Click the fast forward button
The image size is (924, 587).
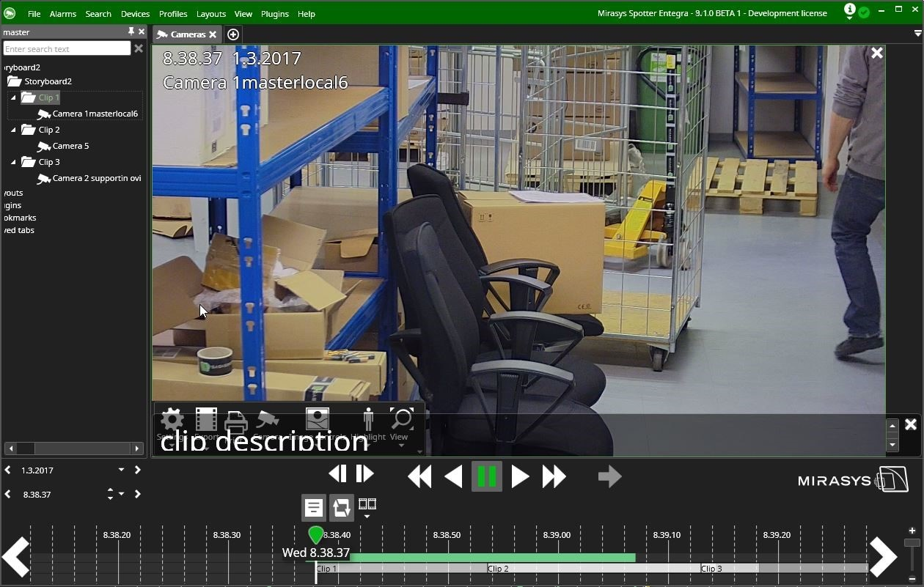coord(554,476)
